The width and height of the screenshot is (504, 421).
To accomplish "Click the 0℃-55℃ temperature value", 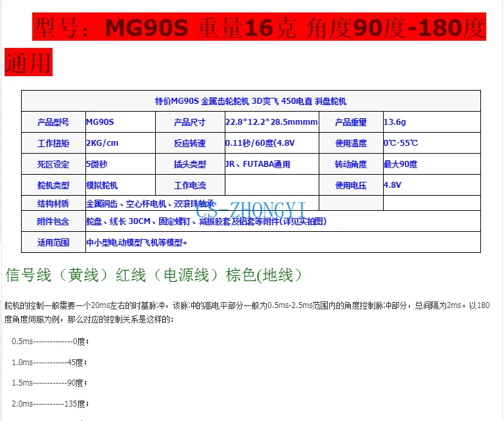I will click(x=401, y=143).
